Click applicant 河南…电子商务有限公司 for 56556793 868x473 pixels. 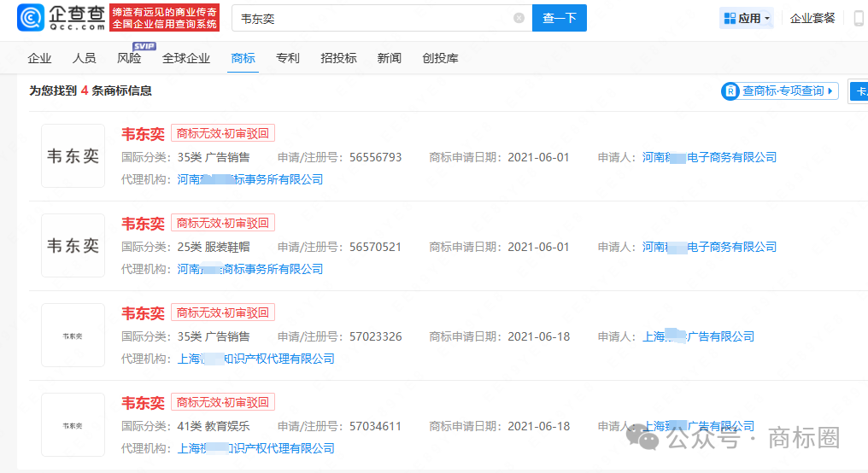coord(709,157)
